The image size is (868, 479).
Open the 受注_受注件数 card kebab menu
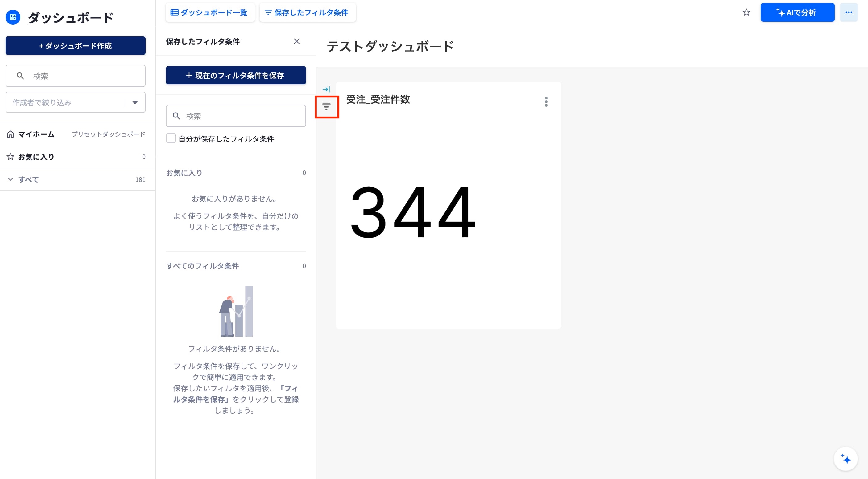(x=546, y=102)
